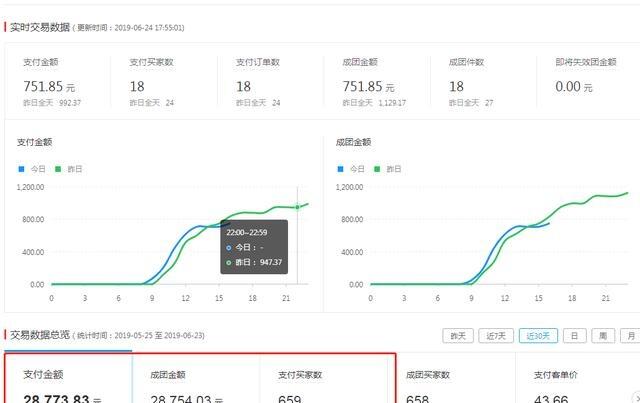Switch overview to 日 view
The width and height of the screenshot is (640, 403).
(x=574, y=336)
